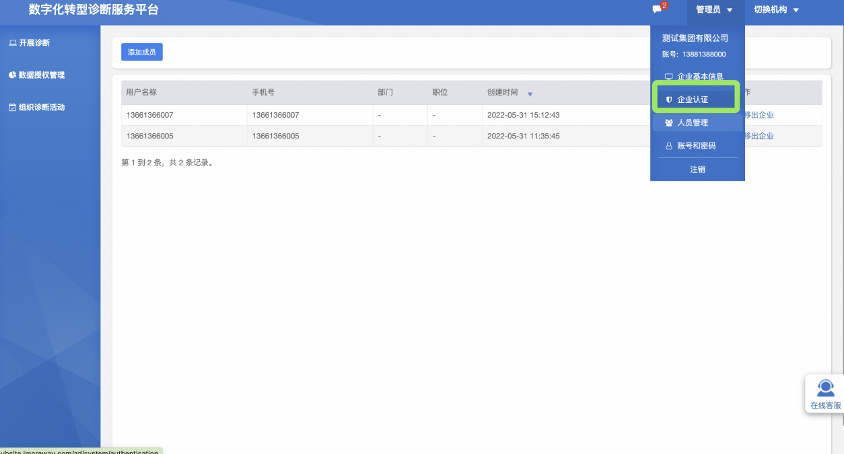
Task: Open 在线客服 online support icon
Action: pyautogui.click(x=826, y=387)
